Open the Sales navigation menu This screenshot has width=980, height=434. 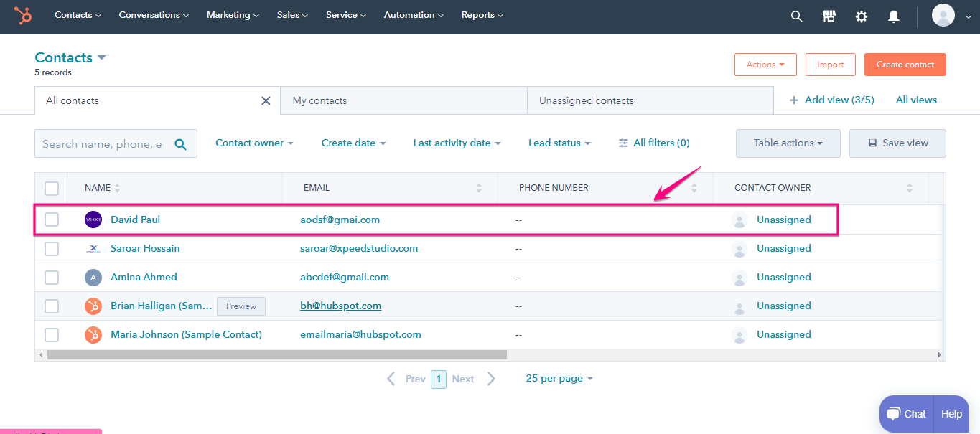(292, 15)
